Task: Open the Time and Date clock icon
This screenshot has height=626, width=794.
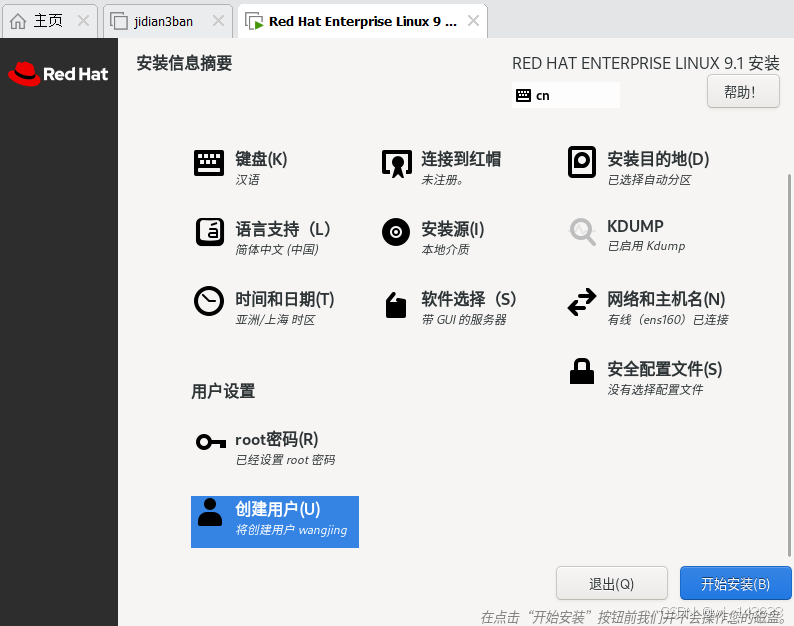Action: coord(209,301)
